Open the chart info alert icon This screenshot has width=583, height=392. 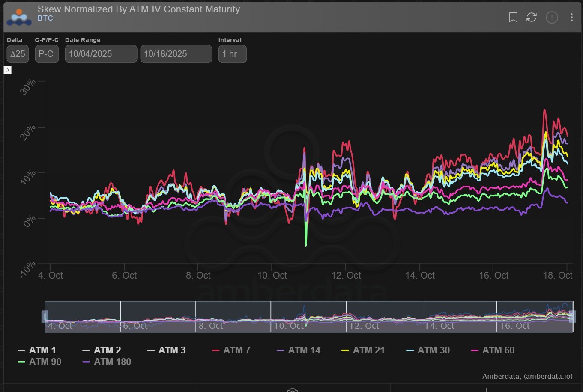(x=552, y=18)
